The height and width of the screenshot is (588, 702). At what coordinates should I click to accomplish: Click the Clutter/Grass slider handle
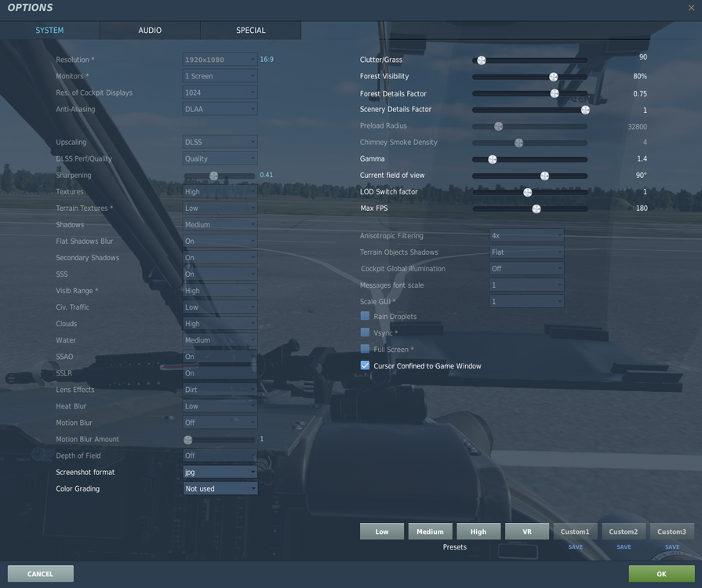coord(482,60)
